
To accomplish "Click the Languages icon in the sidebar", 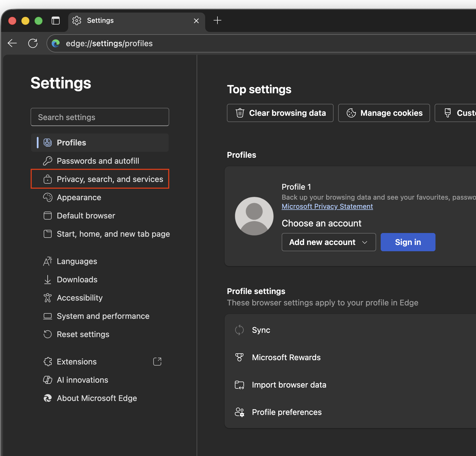I will click(x=48, y=261).
